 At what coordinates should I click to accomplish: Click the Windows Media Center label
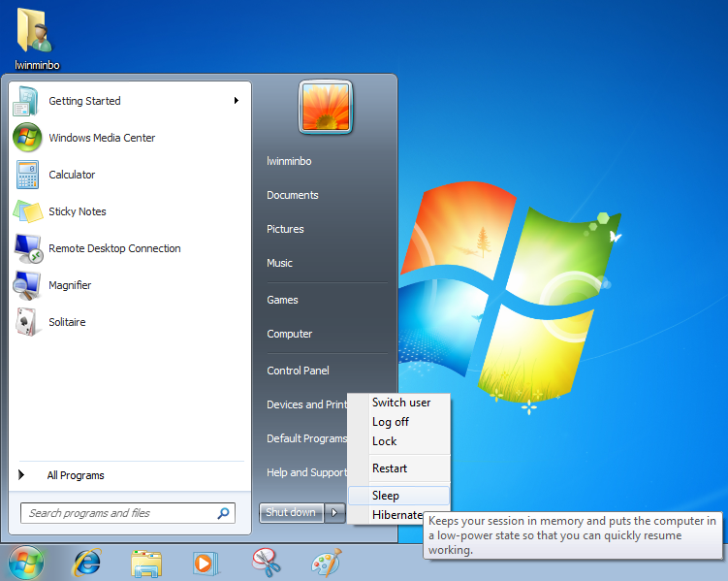102,138
